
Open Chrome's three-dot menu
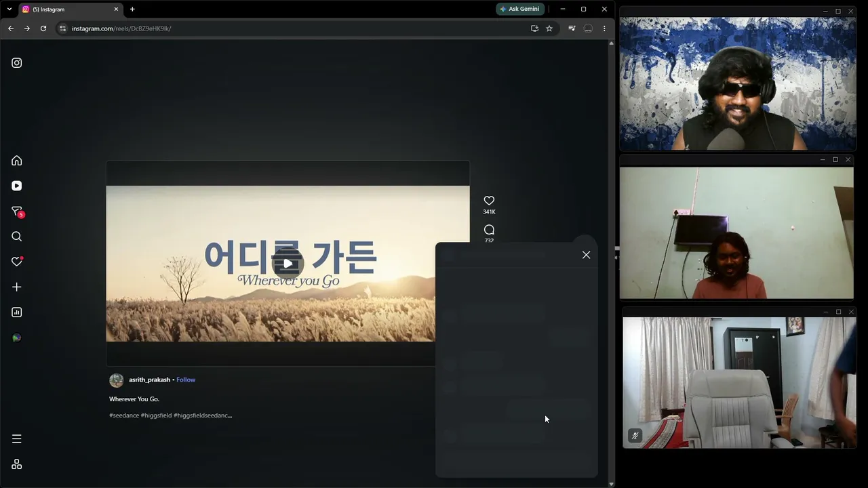pyautogui.click(x=604, y=28)
